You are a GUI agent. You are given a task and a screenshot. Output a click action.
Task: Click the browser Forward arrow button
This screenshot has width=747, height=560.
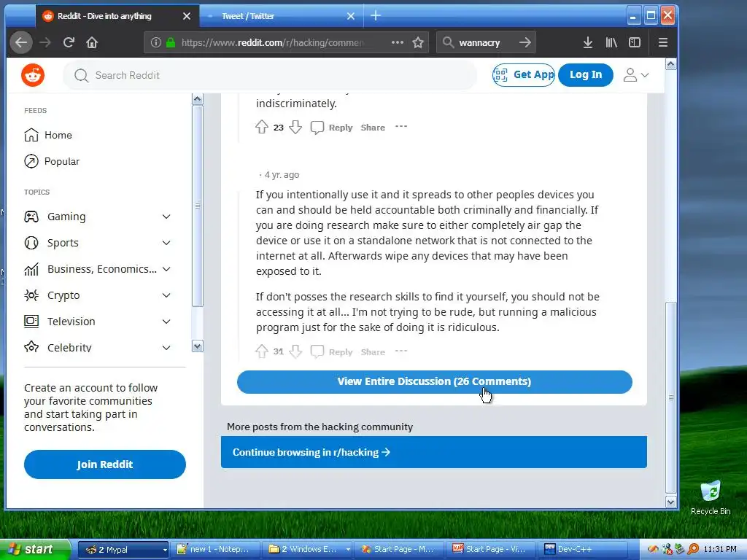(45, 42)
